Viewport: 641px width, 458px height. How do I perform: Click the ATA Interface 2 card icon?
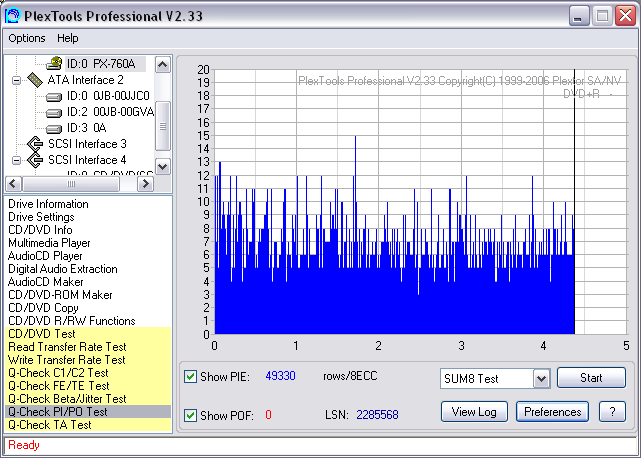(35, 80)
